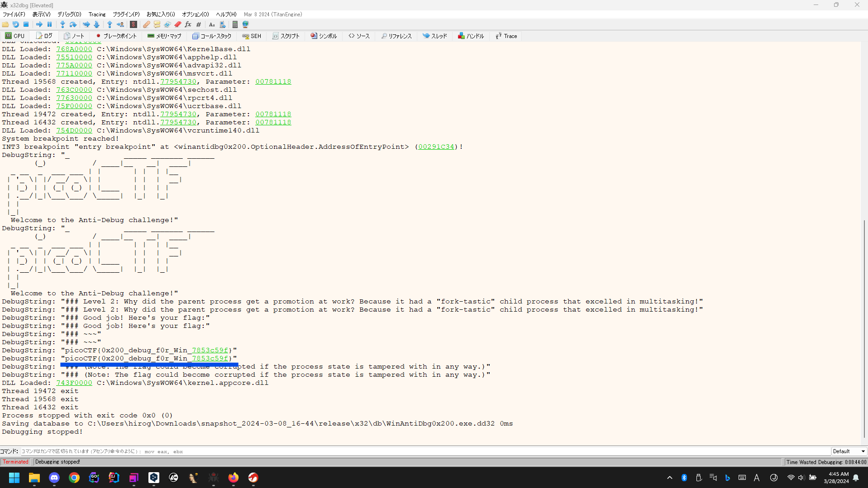
Task: Switch to the ブレークポイント tab
Action: [116, 36]
